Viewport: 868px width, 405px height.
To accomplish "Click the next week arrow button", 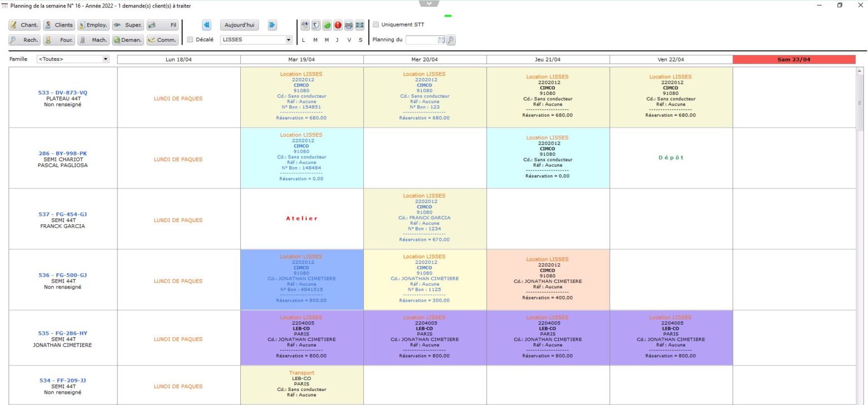I will click(272, 25).
